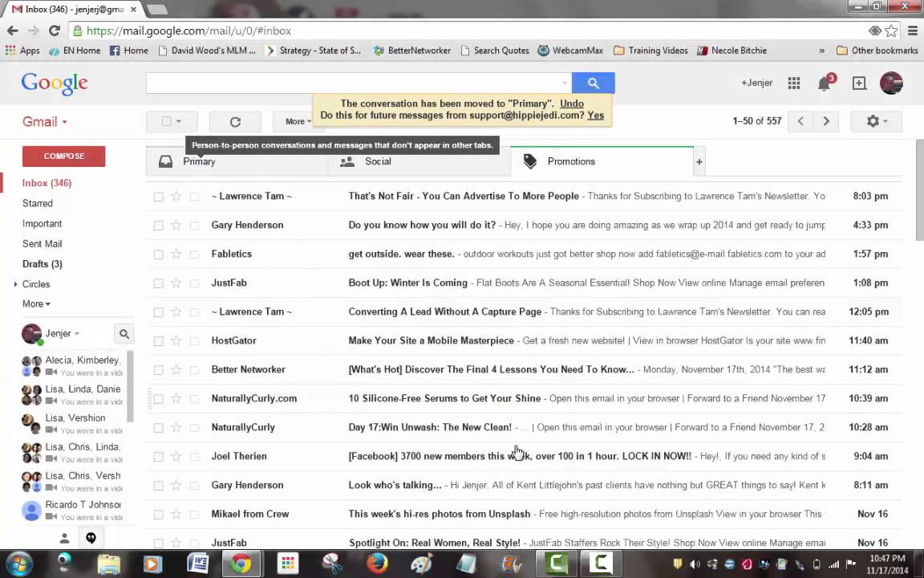This screenshot has width=924, height=578.
Task: Go to the newer messages arrow
Action: coord(800,121)
